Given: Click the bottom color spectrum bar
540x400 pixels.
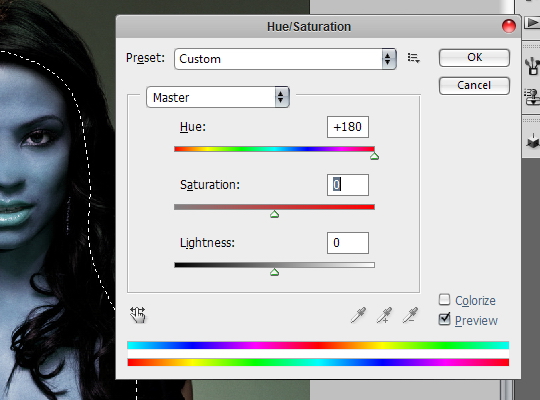Looking at the screenshot, I should (x=318, y=362).
